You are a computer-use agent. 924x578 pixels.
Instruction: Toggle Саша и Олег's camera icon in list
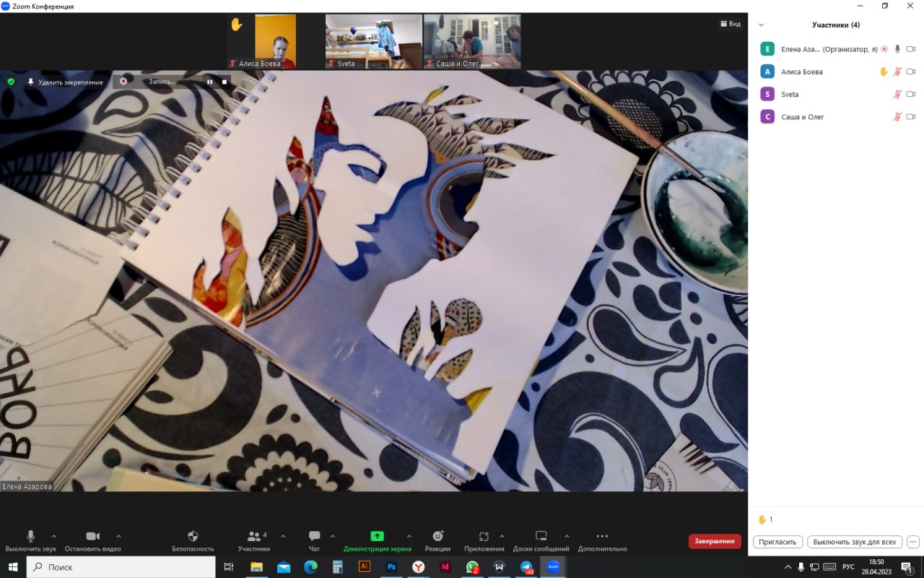pos(910,116)
